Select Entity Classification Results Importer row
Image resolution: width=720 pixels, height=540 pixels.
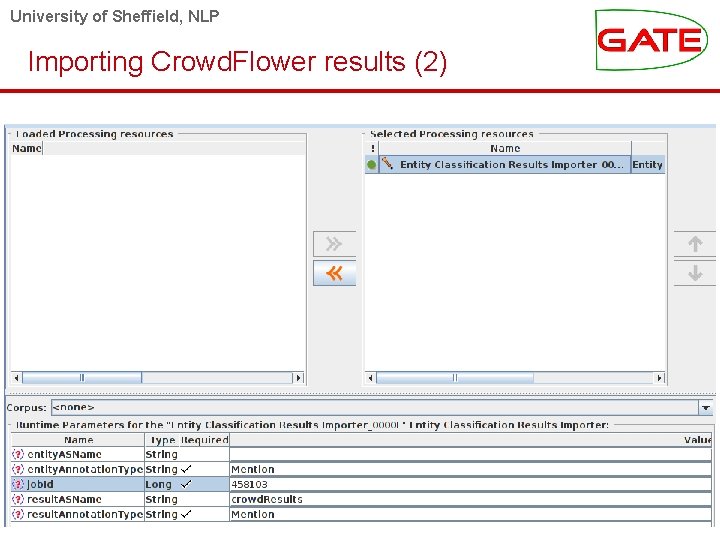[x=515, y=164]
